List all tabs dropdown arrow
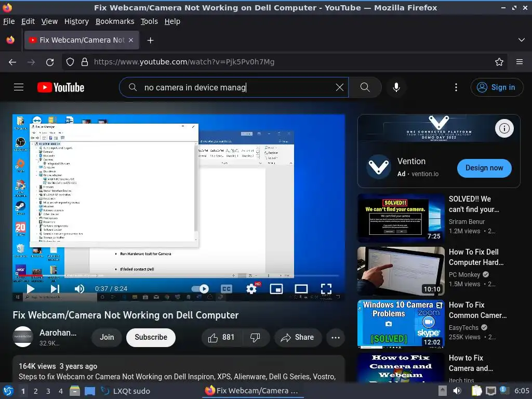The height and width of the screenshot is (399, 532). point(522,40)
